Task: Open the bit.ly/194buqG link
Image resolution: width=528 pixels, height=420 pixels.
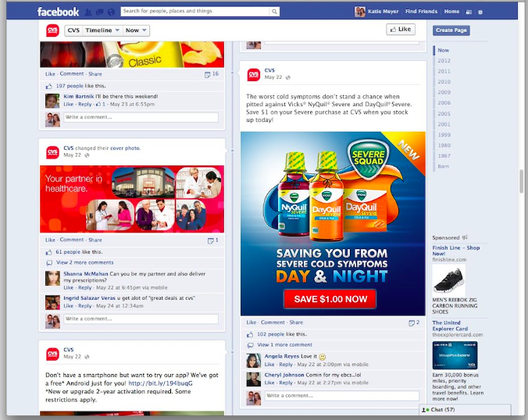Action: pos(160,383)
